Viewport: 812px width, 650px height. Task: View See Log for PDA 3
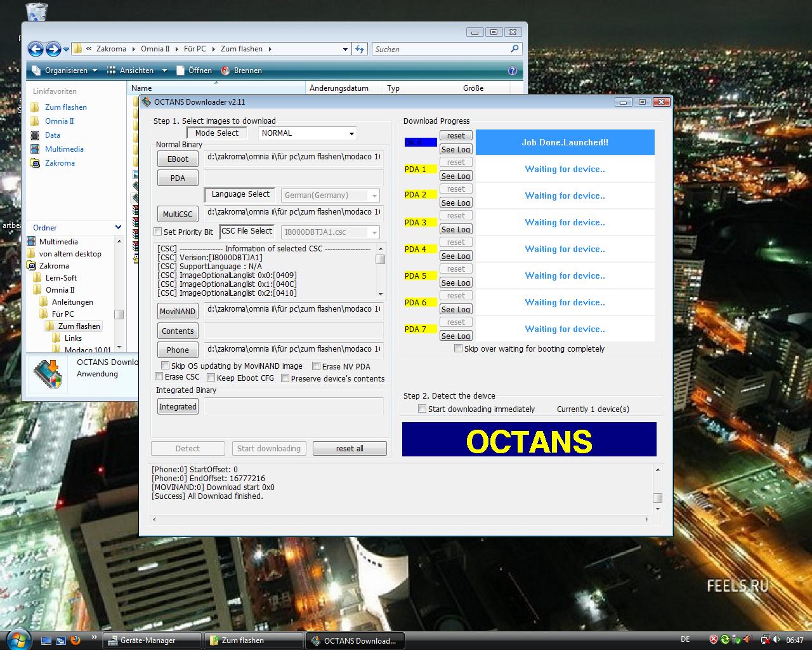pyautogui.click(x=456, y=229)
